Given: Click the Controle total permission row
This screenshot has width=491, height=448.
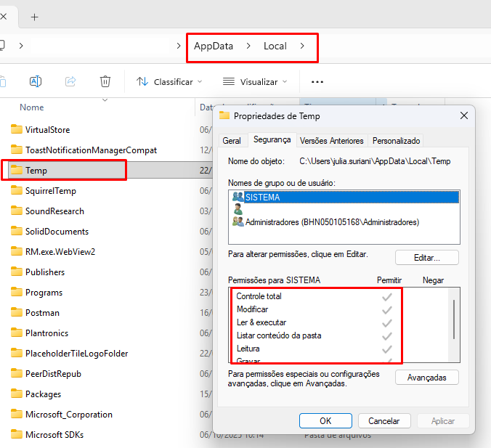Looking at the screenshot, I should (x=315, y=296).
